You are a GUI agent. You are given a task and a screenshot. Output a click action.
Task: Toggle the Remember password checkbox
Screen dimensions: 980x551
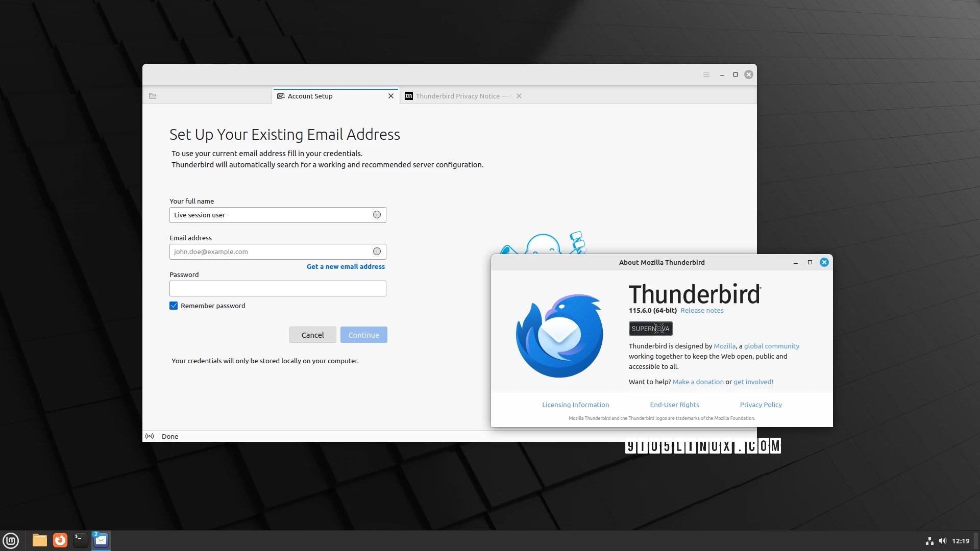click(x=174, y=306)
